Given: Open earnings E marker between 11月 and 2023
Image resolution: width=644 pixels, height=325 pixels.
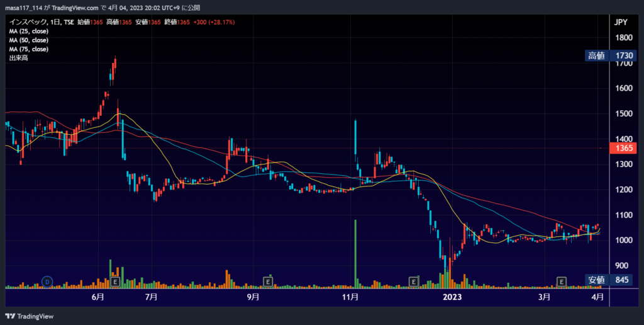Looking at the screenshot, I should [414, 282].
